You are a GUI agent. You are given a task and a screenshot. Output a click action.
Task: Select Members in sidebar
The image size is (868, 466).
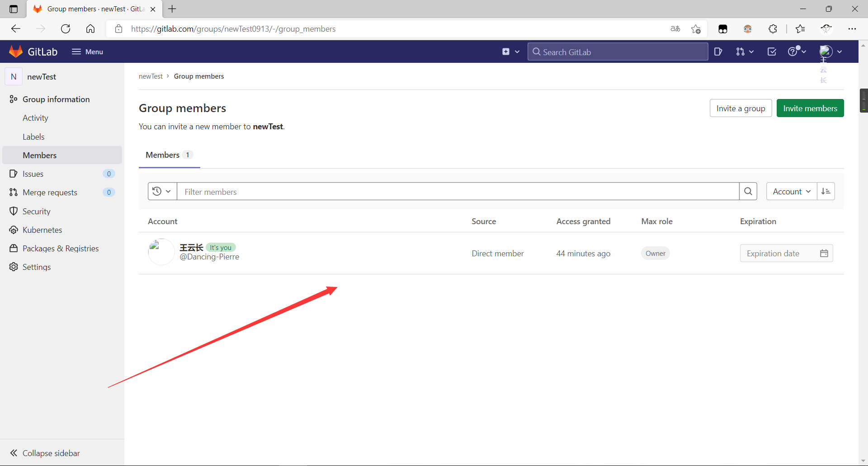62,155
